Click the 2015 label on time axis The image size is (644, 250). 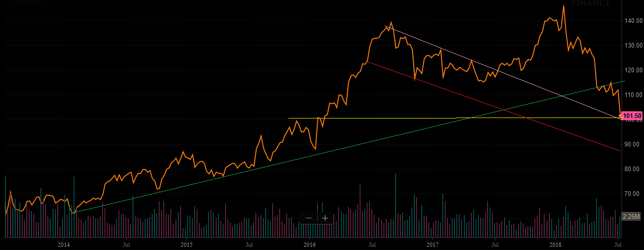pos(186,244)
